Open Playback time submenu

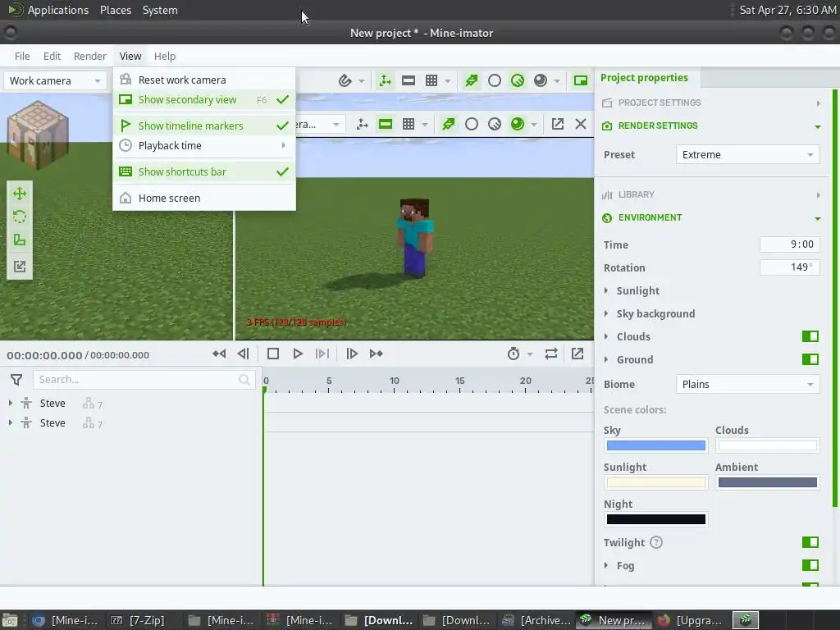click(204, 146)
